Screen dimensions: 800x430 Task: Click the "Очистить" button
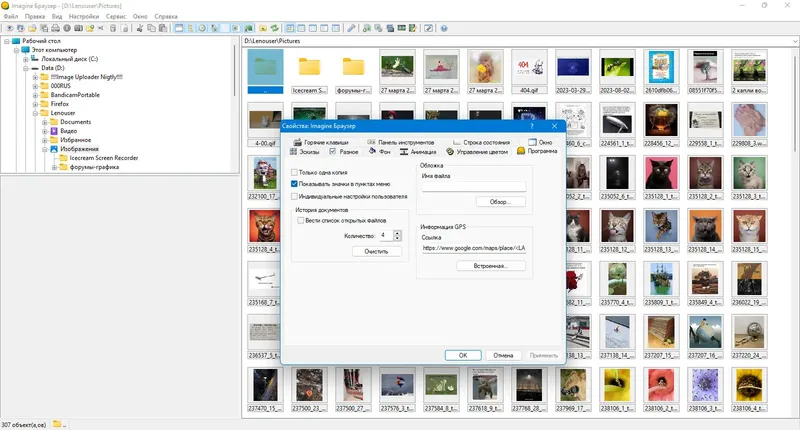377,251
